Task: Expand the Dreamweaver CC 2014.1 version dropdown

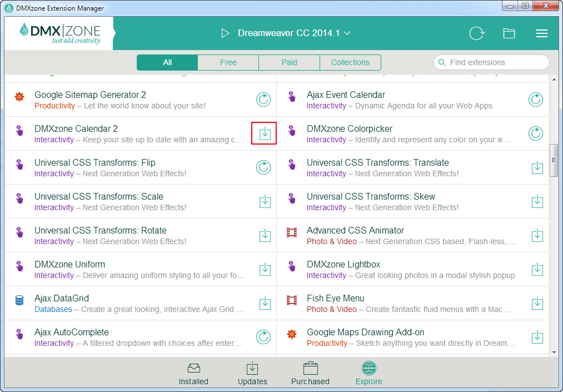Action: pyautogui.click(x=347, y=33)
